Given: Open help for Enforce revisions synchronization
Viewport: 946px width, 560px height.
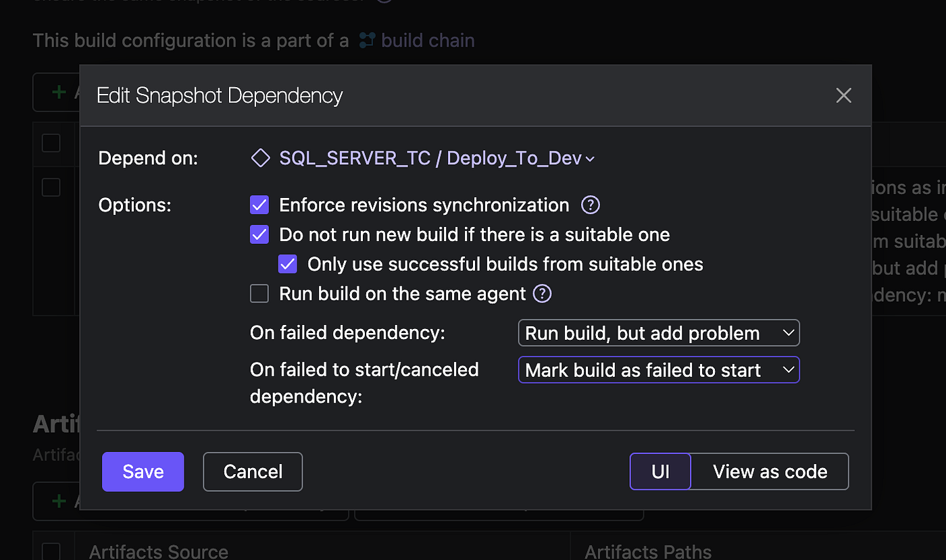Looking at the screenshot, I should point(591,205).
